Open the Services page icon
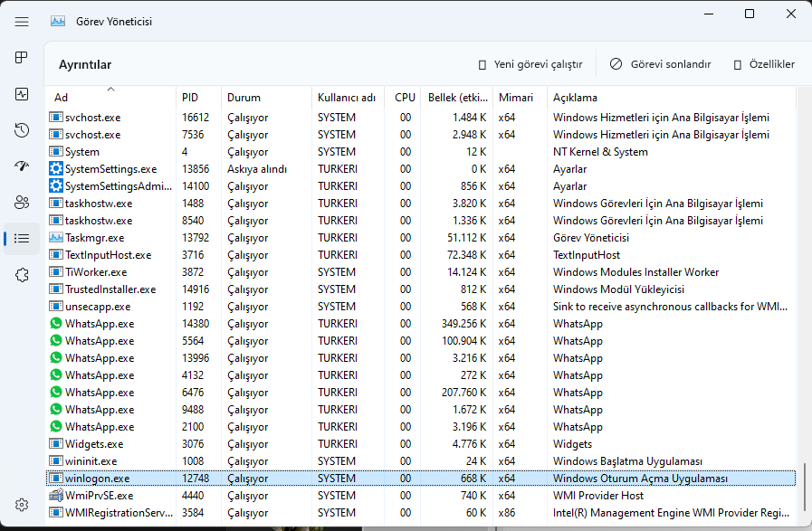Screen dimensions: 812x531 [x=22, y=275]
